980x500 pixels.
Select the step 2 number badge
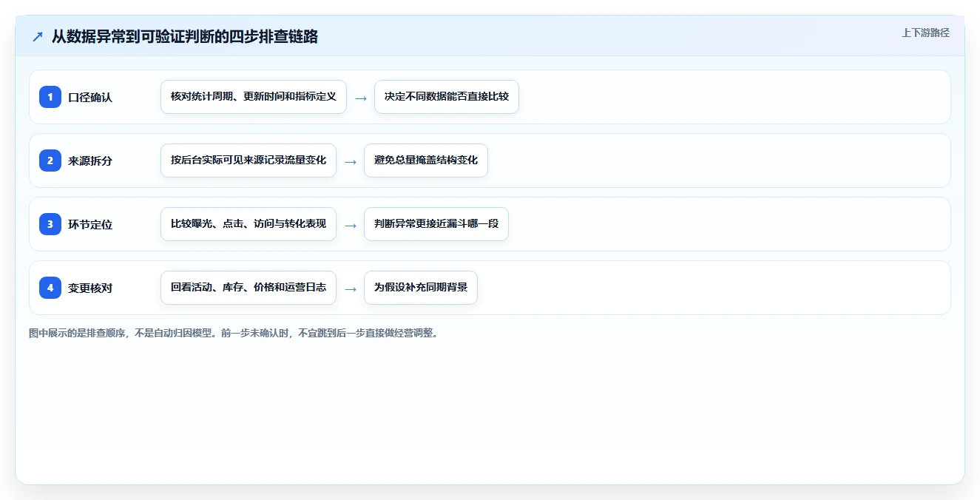[50, 161]
